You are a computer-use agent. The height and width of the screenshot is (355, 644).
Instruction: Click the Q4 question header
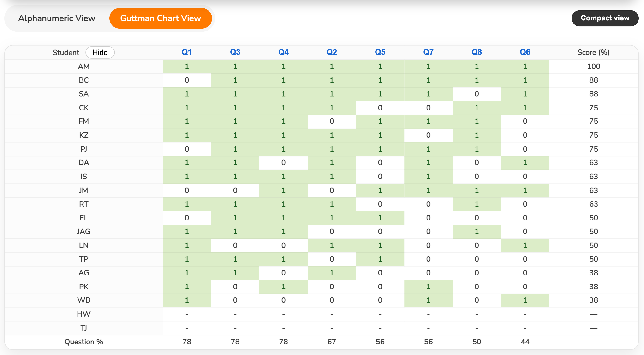click(283, 52)
